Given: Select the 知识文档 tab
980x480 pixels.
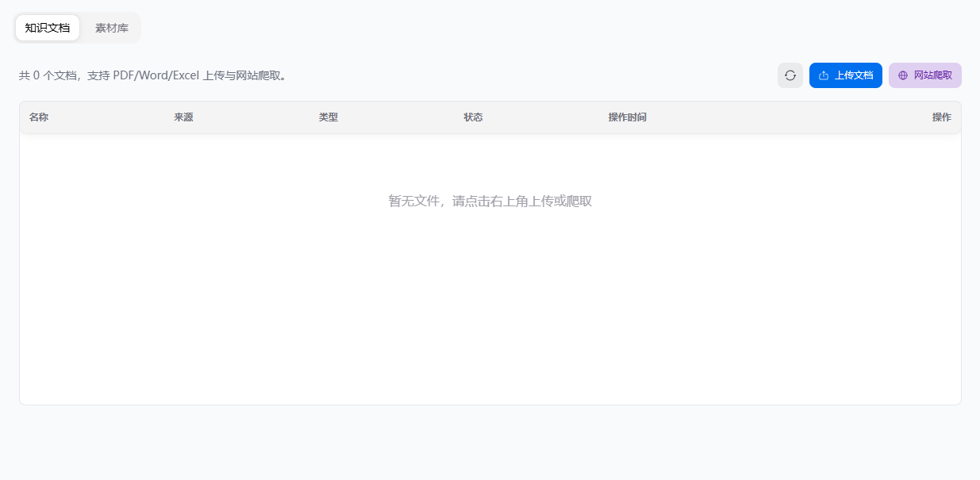Looking at the screenshot, I should coord(48,28).
